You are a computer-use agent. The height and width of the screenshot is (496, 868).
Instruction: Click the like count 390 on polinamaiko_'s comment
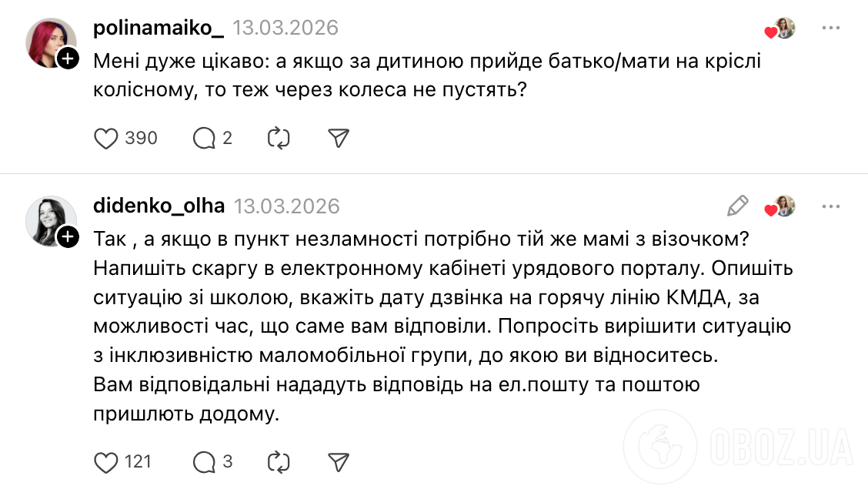(139, 138)
